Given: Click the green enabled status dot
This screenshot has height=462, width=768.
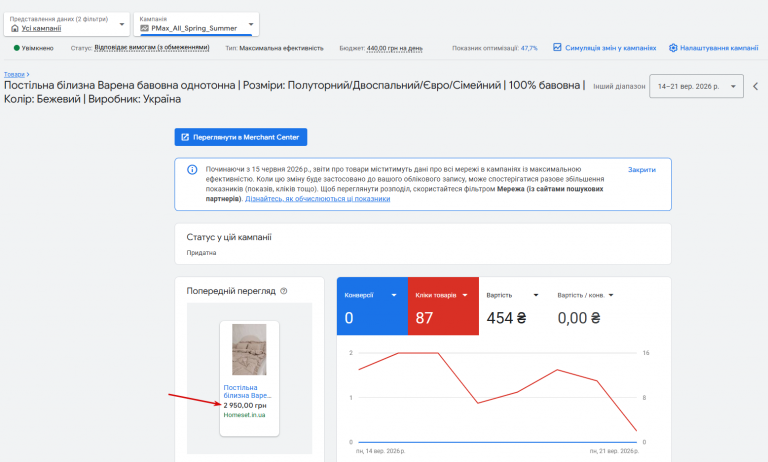Looking at the screenshot, I should [x=17, y=48].
